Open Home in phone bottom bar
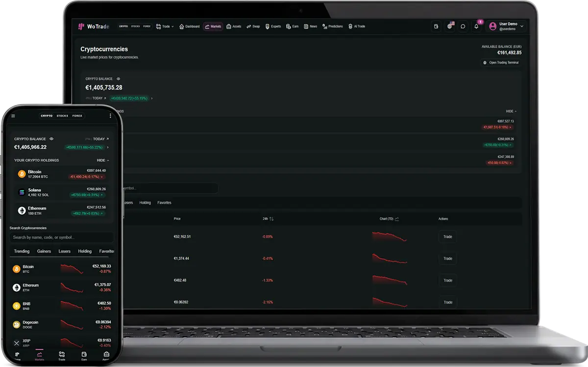Viewport: 588px width, 367px height. click(x=17, y=356)
